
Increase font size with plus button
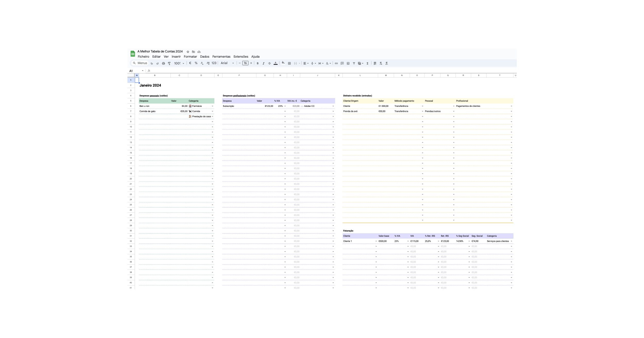pyautogui.click(x=251, y=63)
